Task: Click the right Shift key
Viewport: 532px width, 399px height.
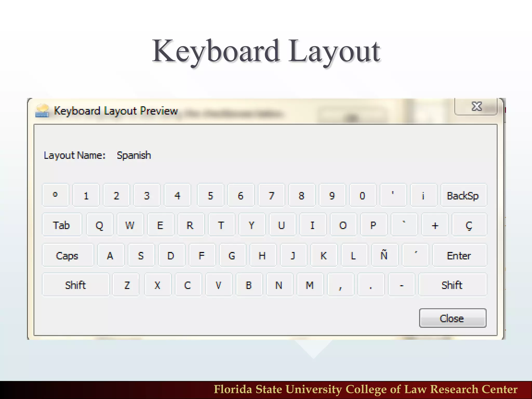Action: [453, 285]
